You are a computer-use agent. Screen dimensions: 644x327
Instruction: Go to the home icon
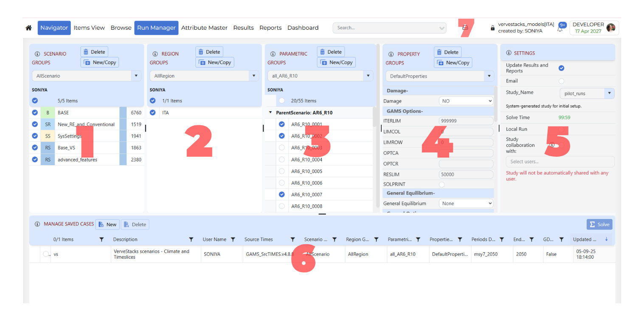(x=28, y=28)
